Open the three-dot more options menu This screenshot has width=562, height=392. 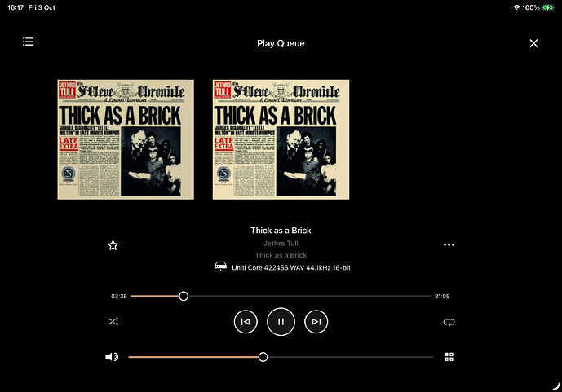pyautogui.click(x=449, y=244)
